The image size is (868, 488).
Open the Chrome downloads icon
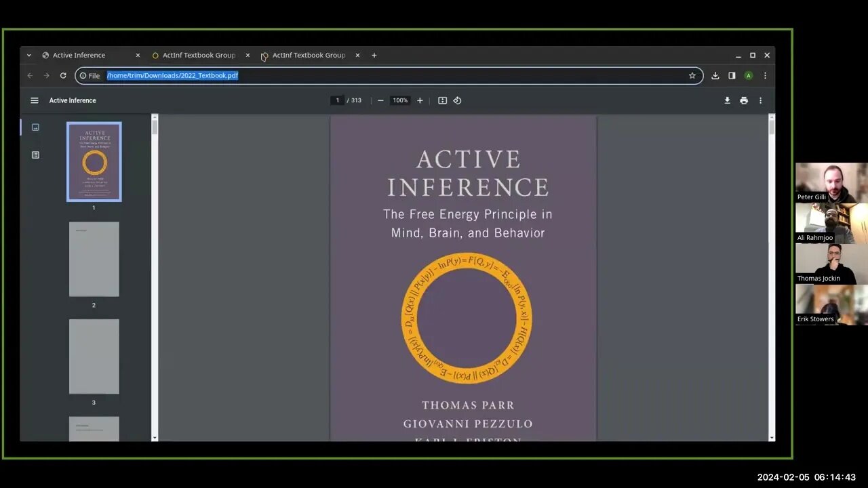pos(715,75)
